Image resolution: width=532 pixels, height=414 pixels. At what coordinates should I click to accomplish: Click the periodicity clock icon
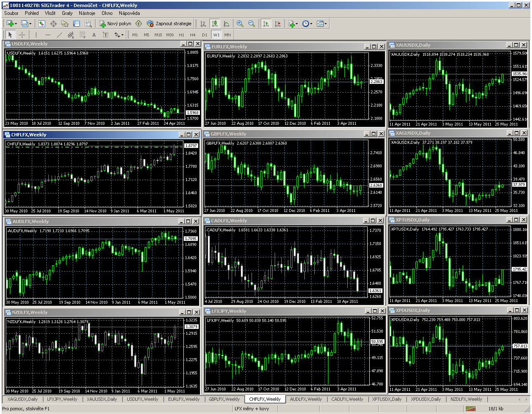pyautogui.click(x=305, y=24)
